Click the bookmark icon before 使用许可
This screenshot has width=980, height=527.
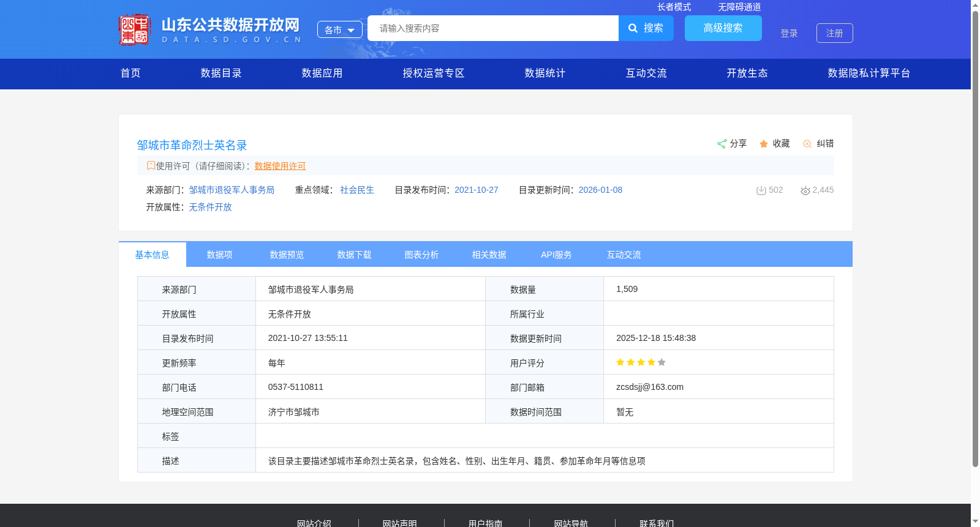[151, 165]
